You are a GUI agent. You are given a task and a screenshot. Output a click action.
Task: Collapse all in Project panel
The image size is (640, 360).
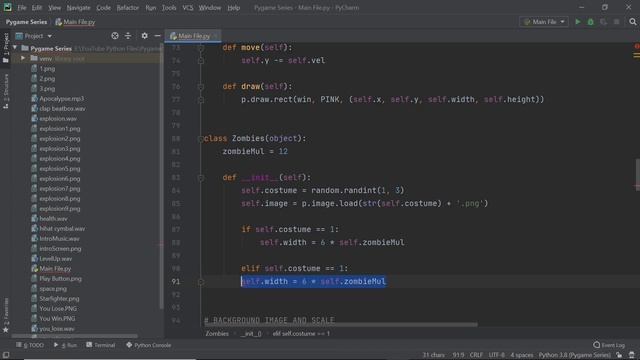(128, 36)
